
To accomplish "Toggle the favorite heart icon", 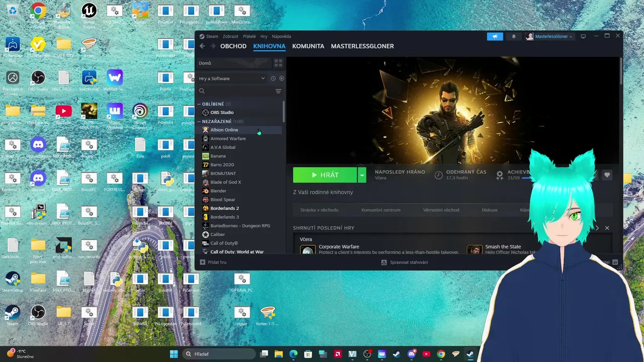I will tap(607, 175).
